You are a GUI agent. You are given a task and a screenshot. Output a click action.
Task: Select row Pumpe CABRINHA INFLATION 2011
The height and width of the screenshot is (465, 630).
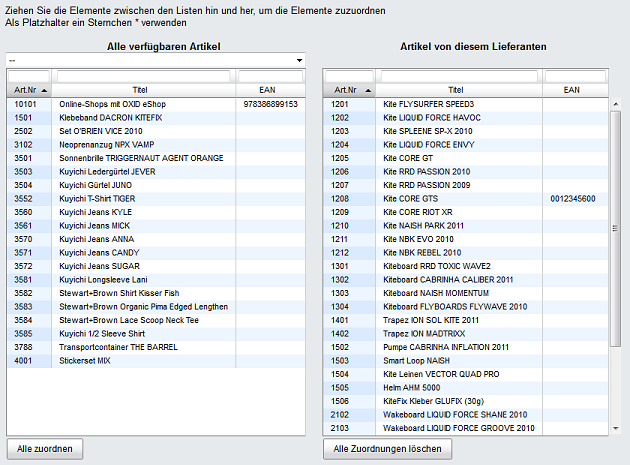466,347
